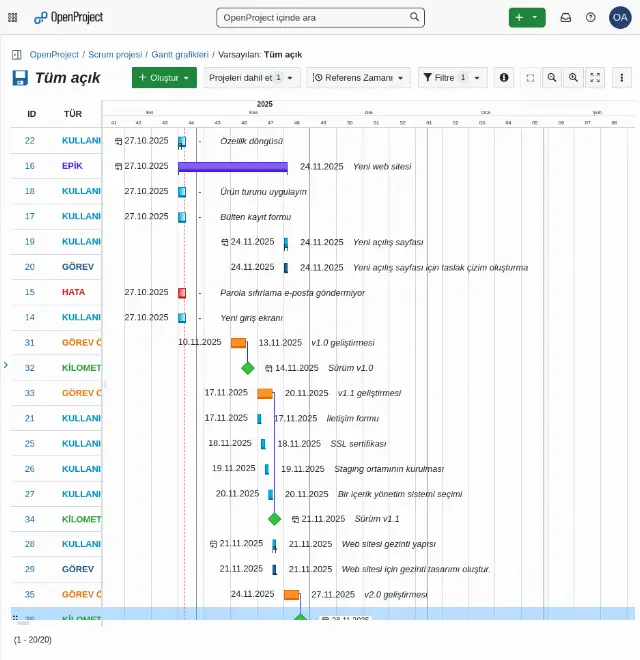Click the Web sitesi gezinti yapısı label

point(389,544)
